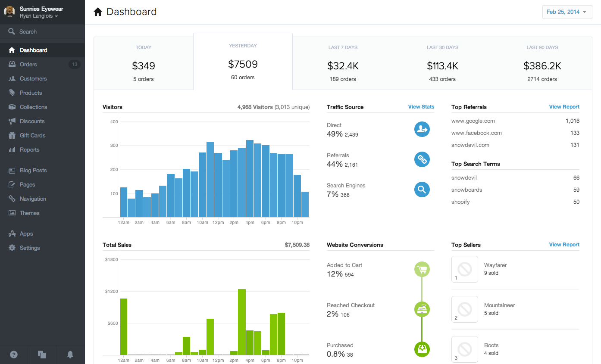Click the Mountaineer top seller name
This screenshot has width=601, height=364.
[x=500, y=305]
